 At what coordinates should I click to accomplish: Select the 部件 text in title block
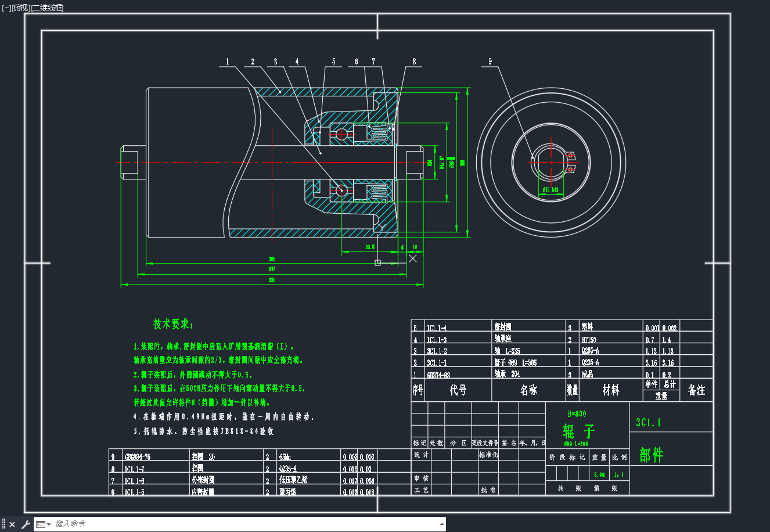pos(651,455)
